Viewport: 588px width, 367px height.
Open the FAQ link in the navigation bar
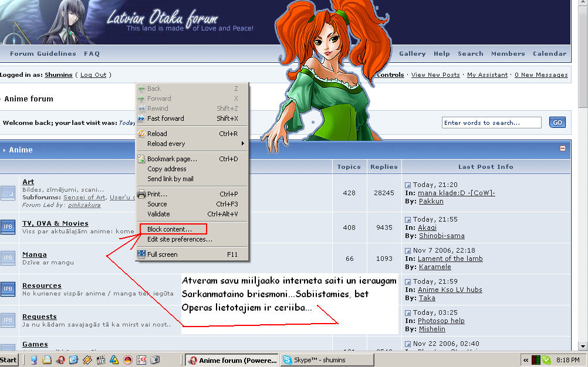pos(92,53)
